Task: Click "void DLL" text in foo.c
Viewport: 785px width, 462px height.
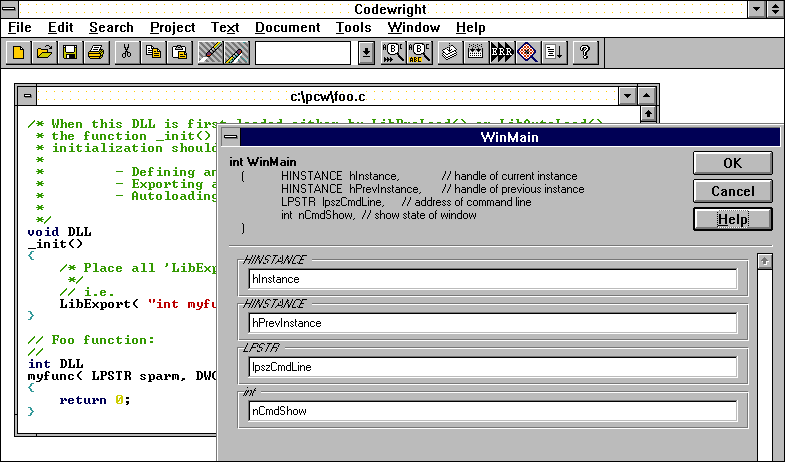Action: [59, 232]
